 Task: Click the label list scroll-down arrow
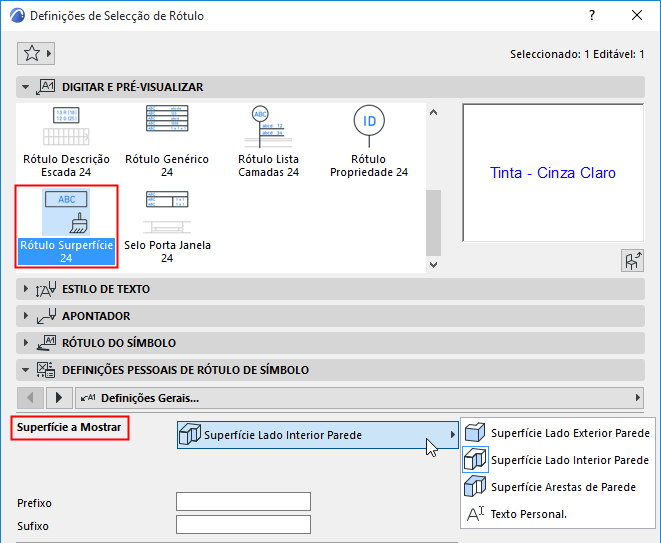click(433, 265)
